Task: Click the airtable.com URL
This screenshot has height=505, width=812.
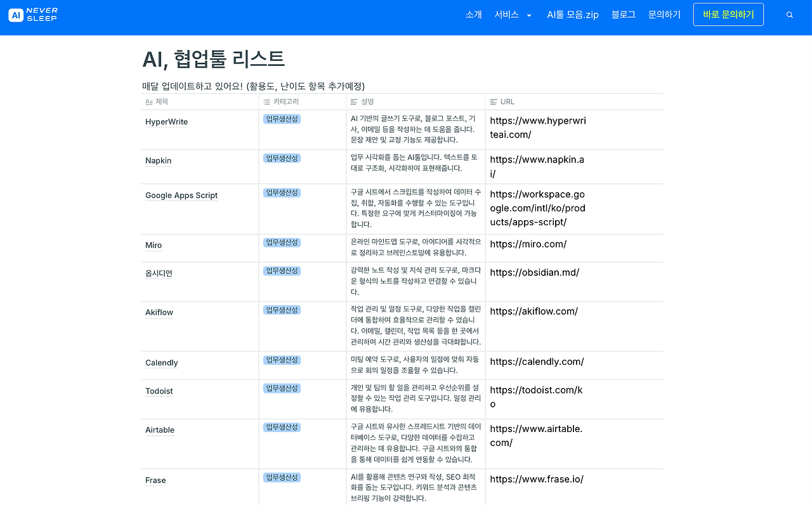Action: 536,436
